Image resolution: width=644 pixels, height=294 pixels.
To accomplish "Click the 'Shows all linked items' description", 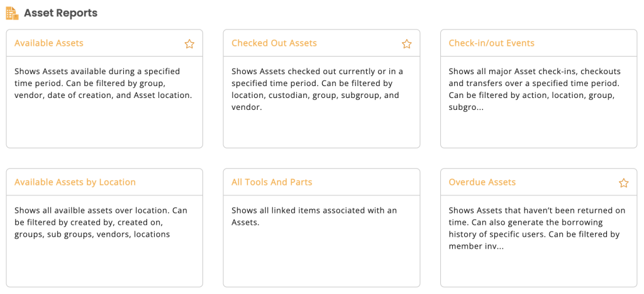I will [x=314, y=217].
